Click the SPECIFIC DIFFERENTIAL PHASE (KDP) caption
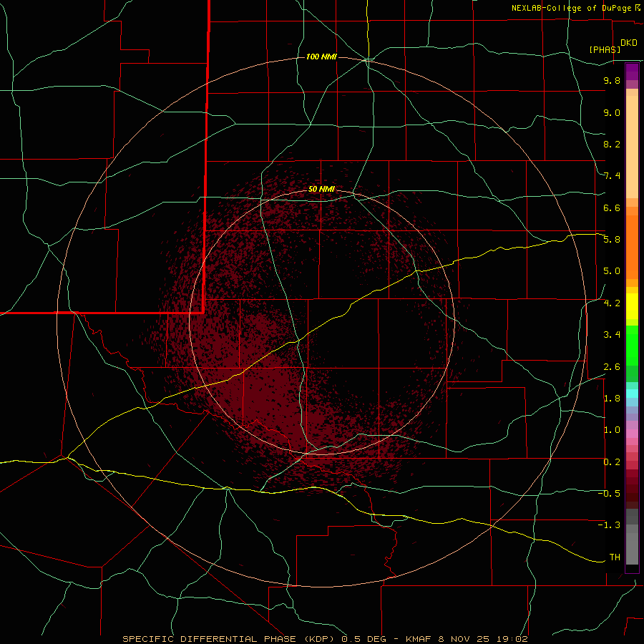Screen dimensions: 644x644 click(x=228, y=639)
